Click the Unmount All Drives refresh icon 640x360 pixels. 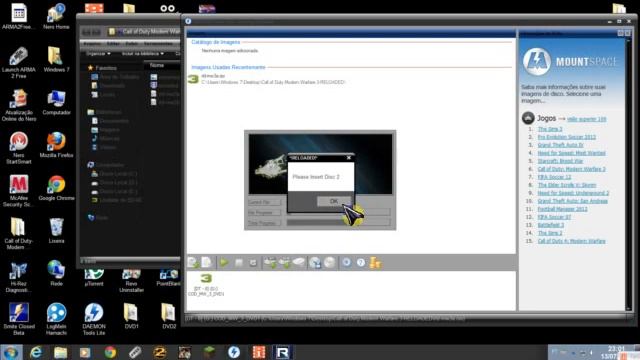253,263
